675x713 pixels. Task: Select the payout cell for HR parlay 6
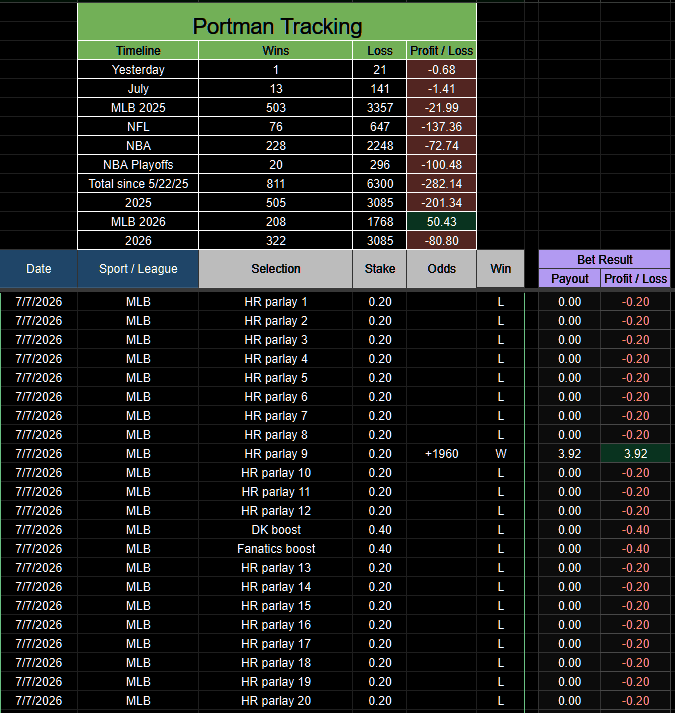pos(569,397)
